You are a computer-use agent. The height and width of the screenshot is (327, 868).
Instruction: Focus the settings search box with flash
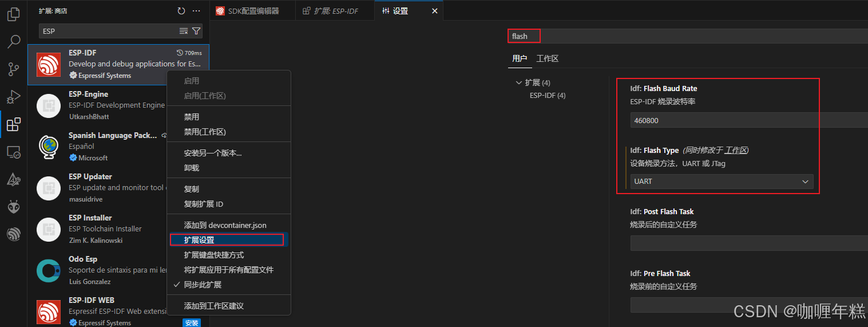688,36
